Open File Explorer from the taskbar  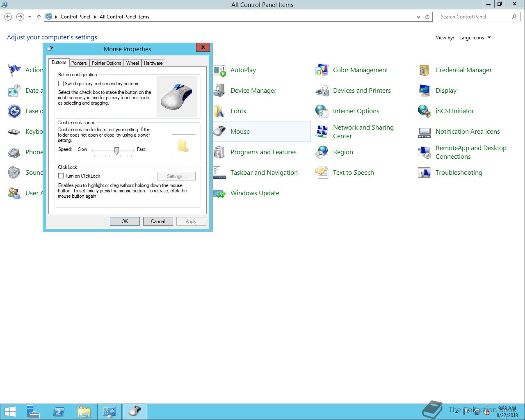[x=84, y=412]
